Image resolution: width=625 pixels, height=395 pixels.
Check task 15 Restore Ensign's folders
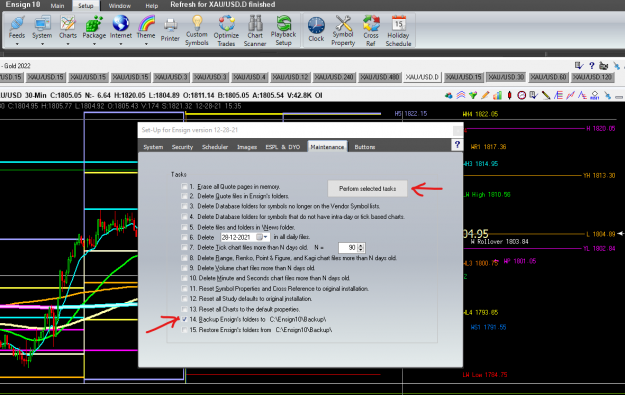(x=184, y=330)
